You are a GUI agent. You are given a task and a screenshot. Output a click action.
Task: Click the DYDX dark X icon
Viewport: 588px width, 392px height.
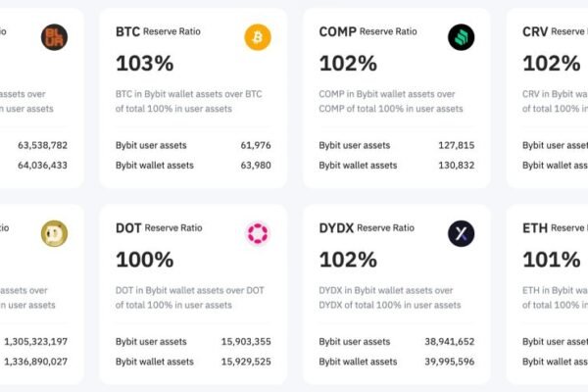[x=461, y=234]
